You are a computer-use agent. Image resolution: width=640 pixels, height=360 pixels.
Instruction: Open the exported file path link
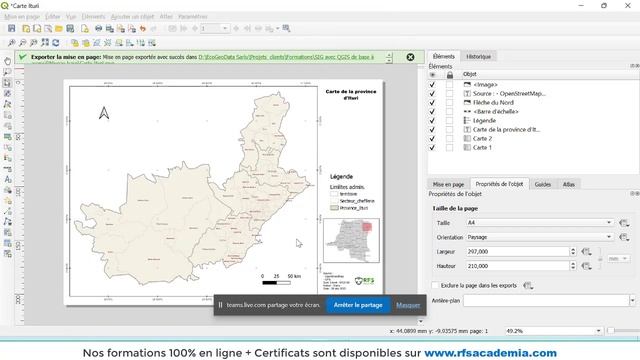[286, 57]
